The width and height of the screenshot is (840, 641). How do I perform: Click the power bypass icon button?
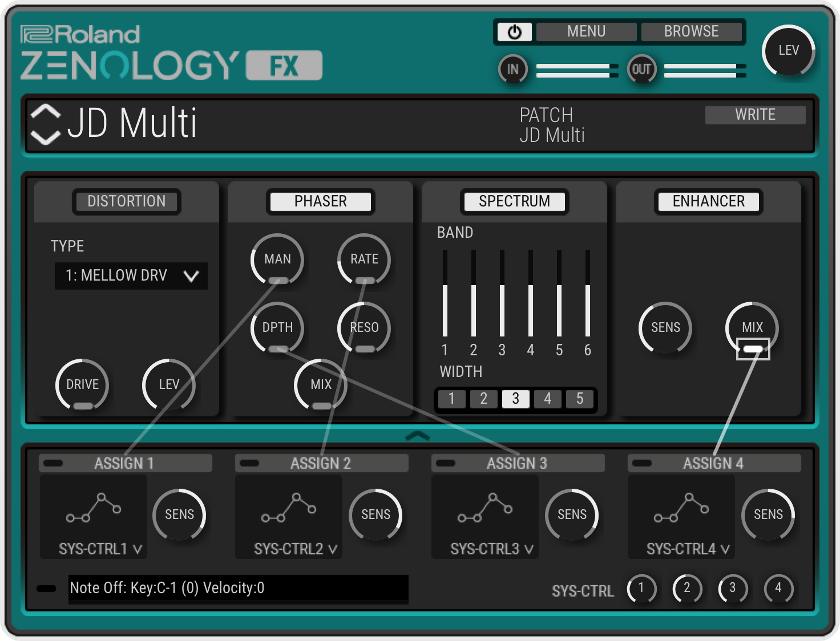(x=514, y=32)
